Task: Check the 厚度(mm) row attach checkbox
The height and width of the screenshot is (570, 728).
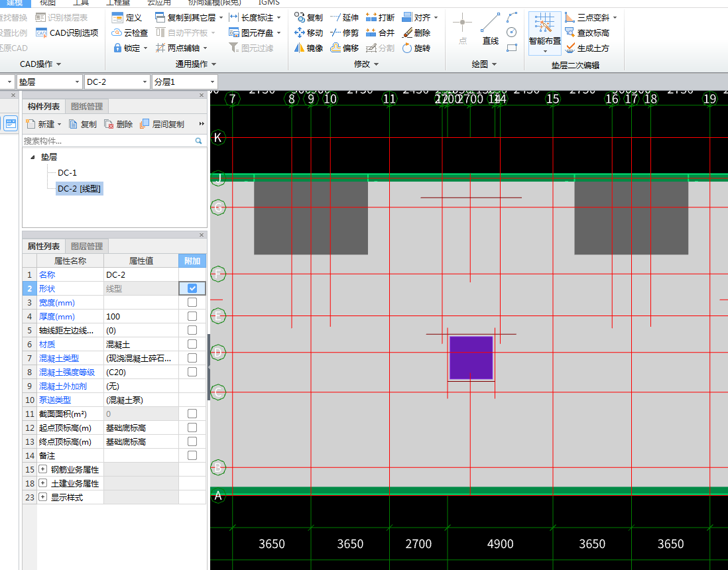Action: (x=192, y=316)
